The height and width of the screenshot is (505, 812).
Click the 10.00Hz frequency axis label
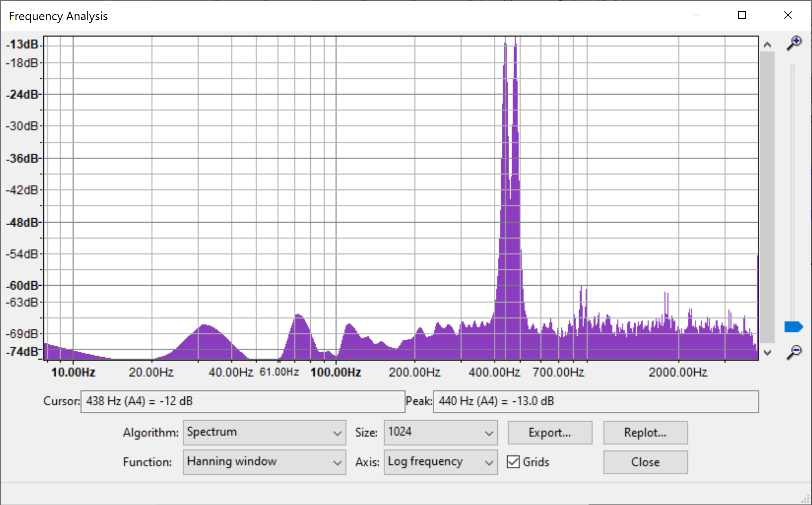pos(73,372)
